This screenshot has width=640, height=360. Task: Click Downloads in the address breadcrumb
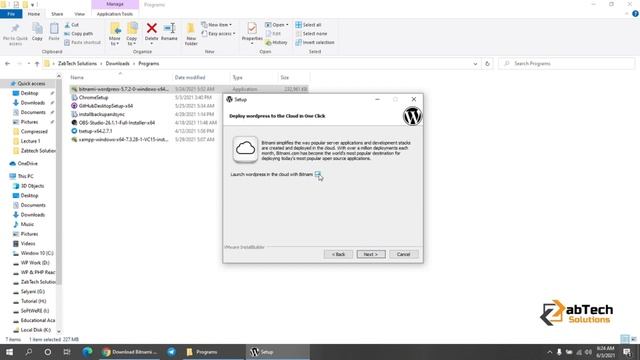pos(118,64)
